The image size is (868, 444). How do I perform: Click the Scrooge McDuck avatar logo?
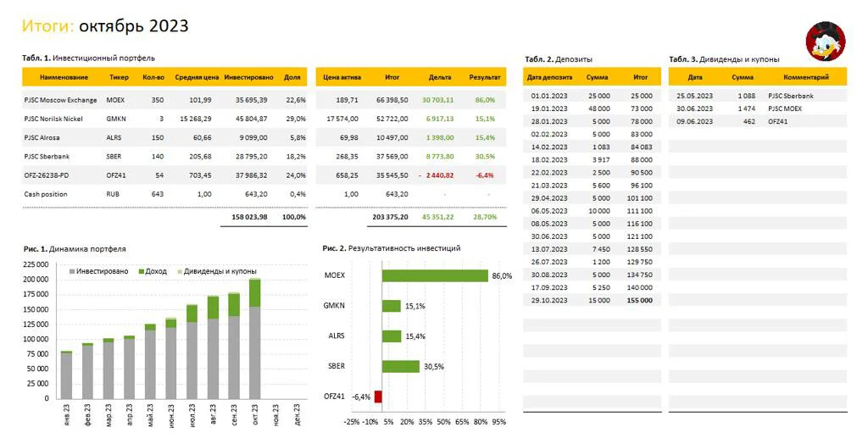(x=826, y=42)
